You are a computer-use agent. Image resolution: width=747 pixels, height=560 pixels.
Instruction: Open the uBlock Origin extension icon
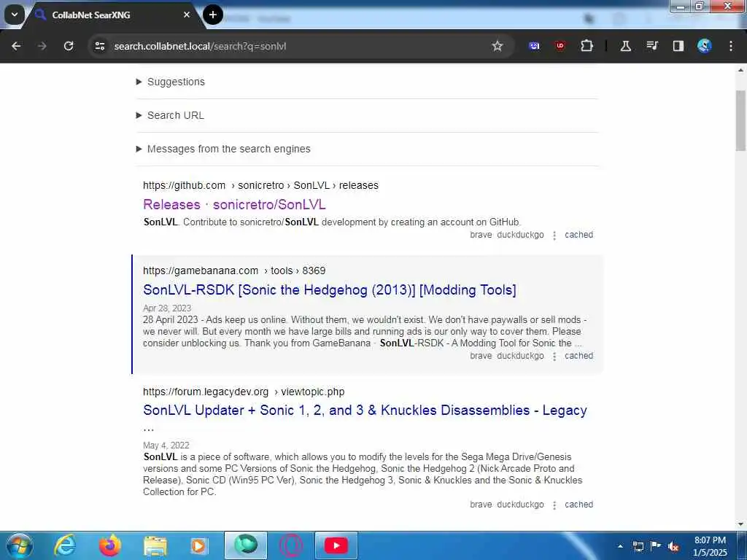560,46
